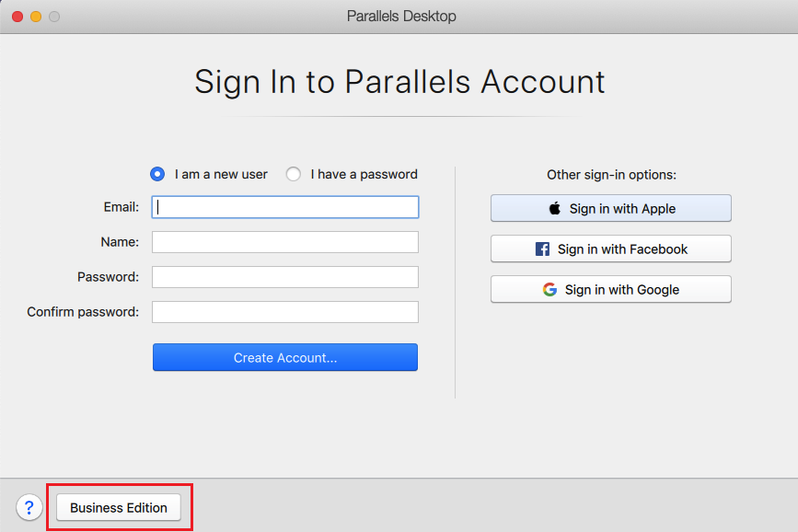Click the "Other sign-in options:" text
The image size is (798, 532).
611,175
